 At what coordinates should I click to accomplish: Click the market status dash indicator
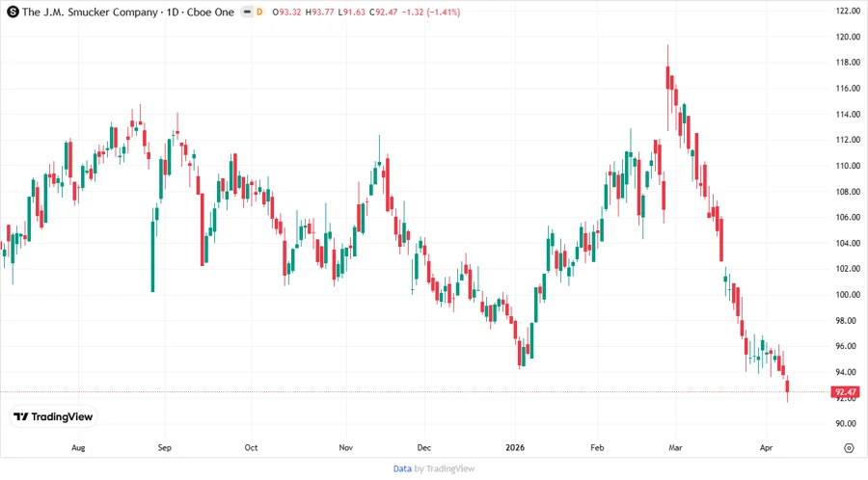tap(245, 12)
